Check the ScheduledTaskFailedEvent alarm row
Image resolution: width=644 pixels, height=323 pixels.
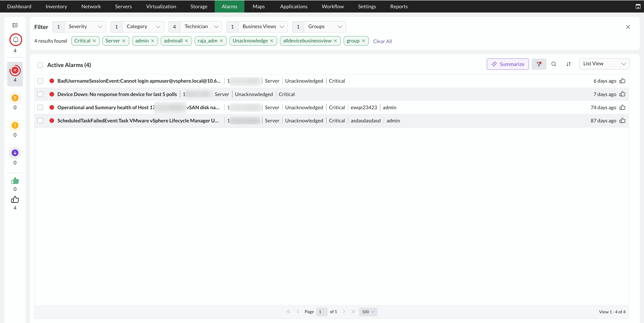40,121
